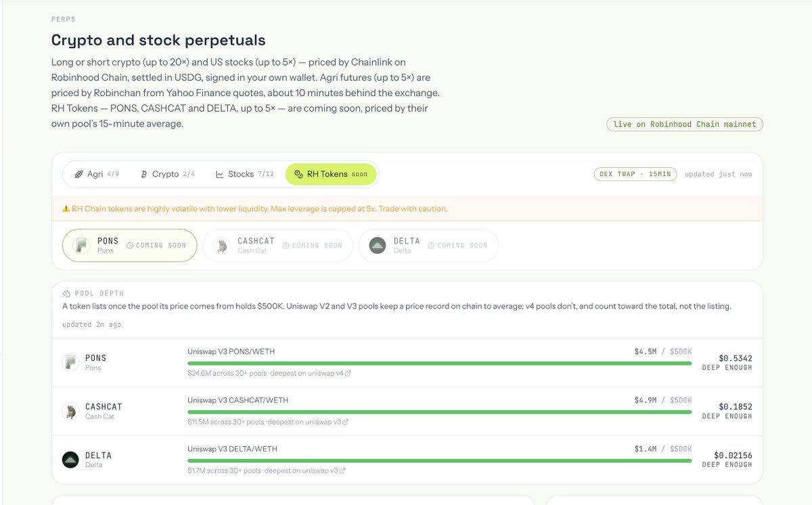Image resolution: width=812 pixels, height=505 pixels.
Task: Click the PONS token logo in selector card
Action: coord(82,245)
